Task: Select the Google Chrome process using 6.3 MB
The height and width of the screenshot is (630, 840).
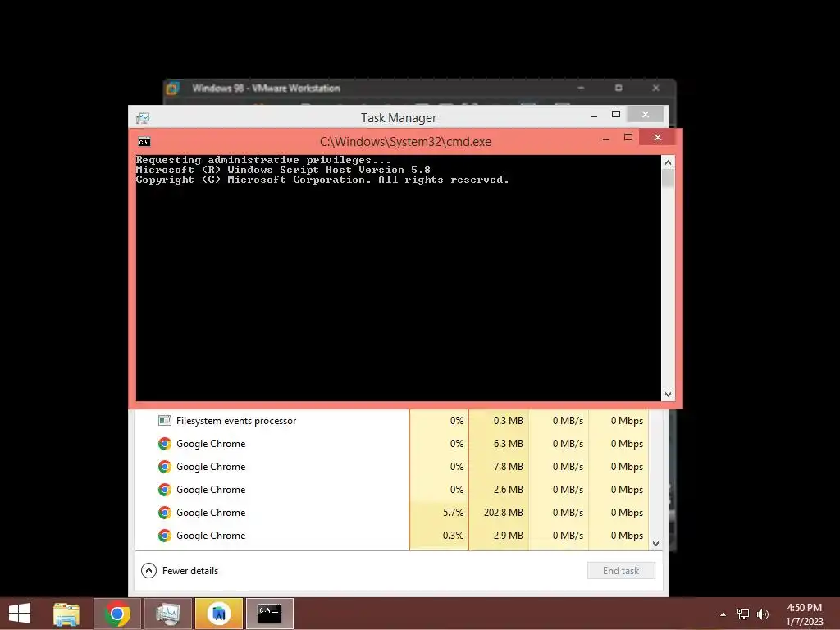Action: pos(391,444)
